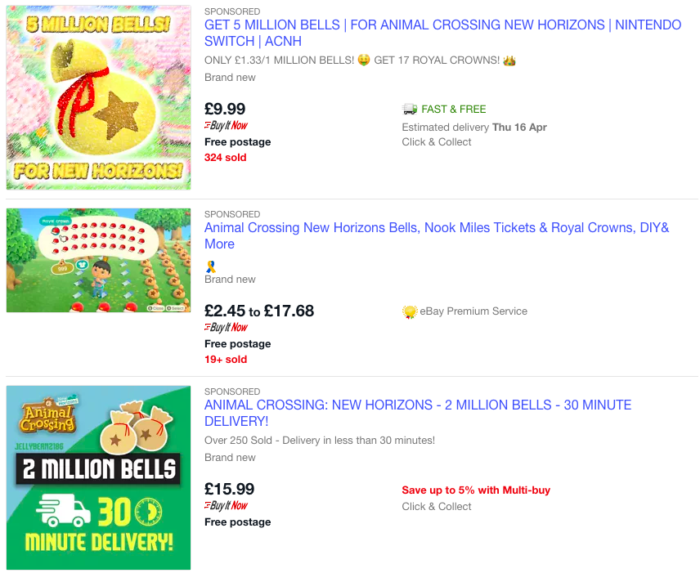The width and height of the screenshot is (700, 573).
Task: Click 'Estimated delivery Thu 16 Apr' text
Action: tap(474, 127)
